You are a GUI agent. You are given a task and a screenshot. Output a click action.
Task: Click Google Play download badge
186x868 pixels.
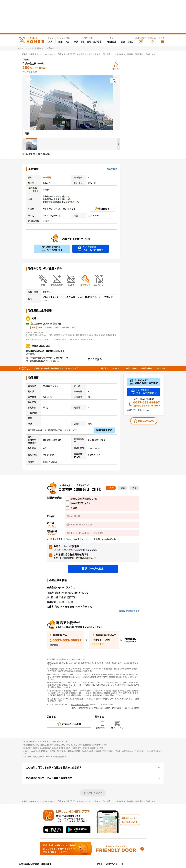coord(78,829)
